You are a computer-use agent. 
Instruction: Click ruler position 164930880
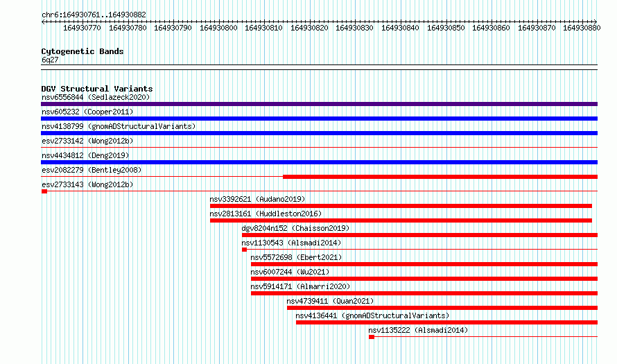click(582, 28)
